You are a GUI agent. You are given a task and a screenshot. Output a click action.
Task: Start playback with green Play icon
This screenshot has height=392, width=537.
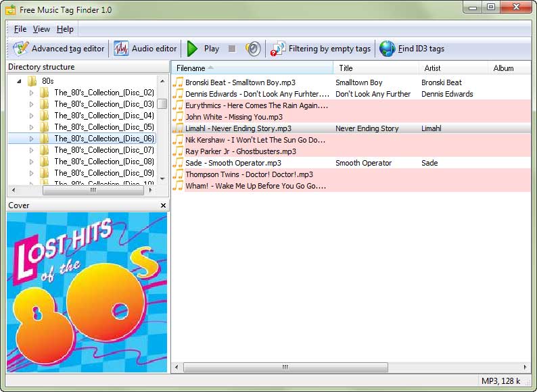click(192, 49)
